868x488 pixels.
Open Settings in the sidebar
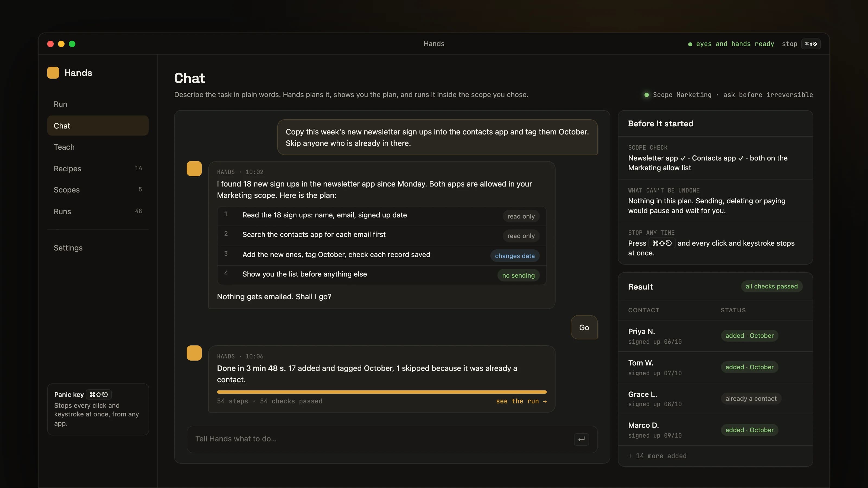[x=98, y=248]
